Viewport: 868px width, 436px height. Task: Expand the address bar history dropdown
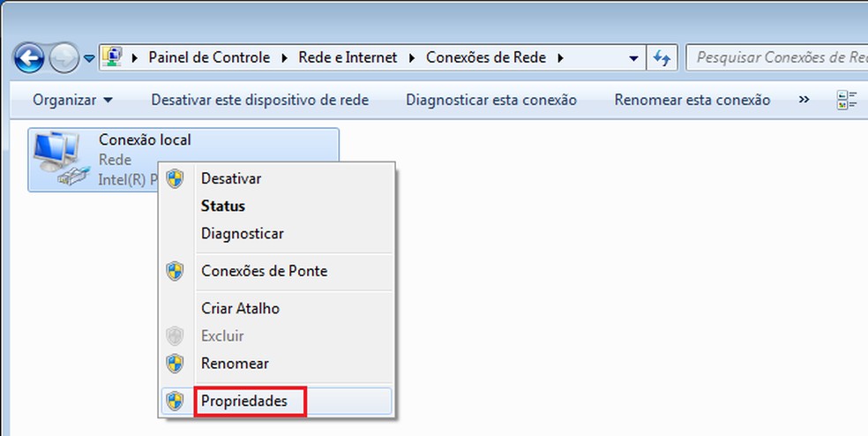(633, 58)
